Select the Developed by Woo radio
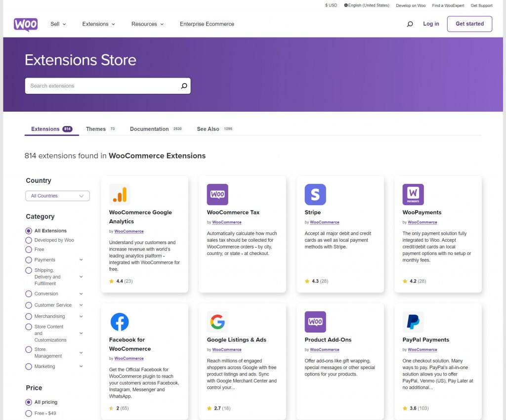Image resolution: width=506 pixels, height=420 pixels. click(29, 240)
